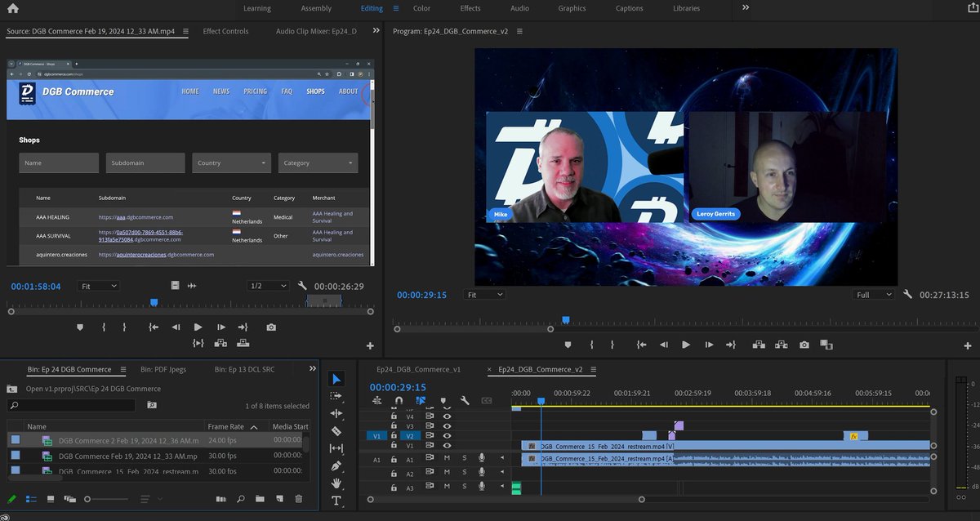This screenshot has width=980, height=521.
Task: Click Export Frame camera in Source monitor
Action: click(271, 327)
